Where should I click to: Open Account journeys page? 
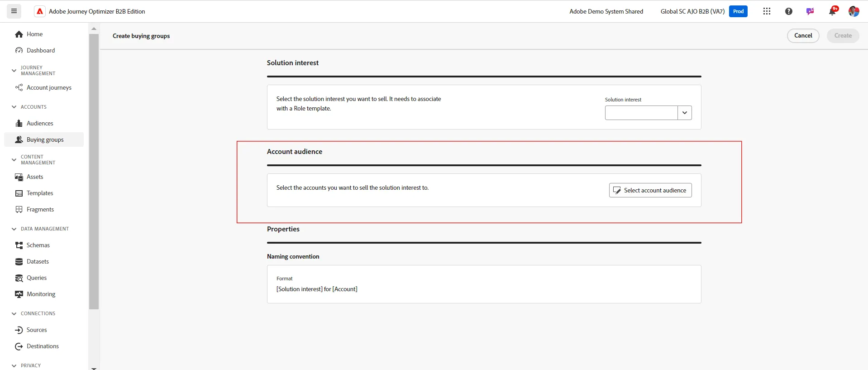click(x=49, y=87)
